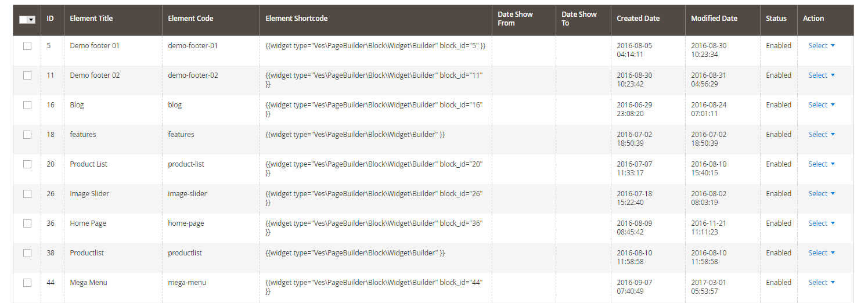Click the Enabled status of Mega Menu
Viewport: 868px width, 303px height.
[x=779, y=283]
